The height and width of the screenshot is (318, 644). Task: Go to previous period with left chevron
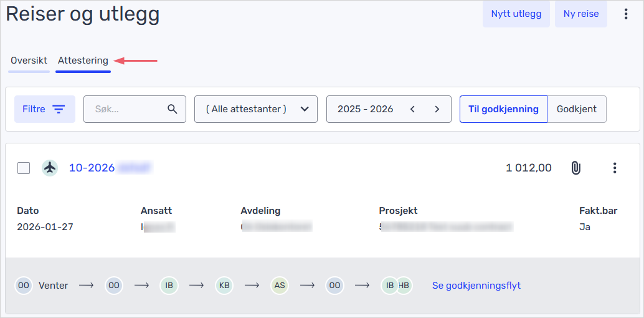[x=412, y=109]
